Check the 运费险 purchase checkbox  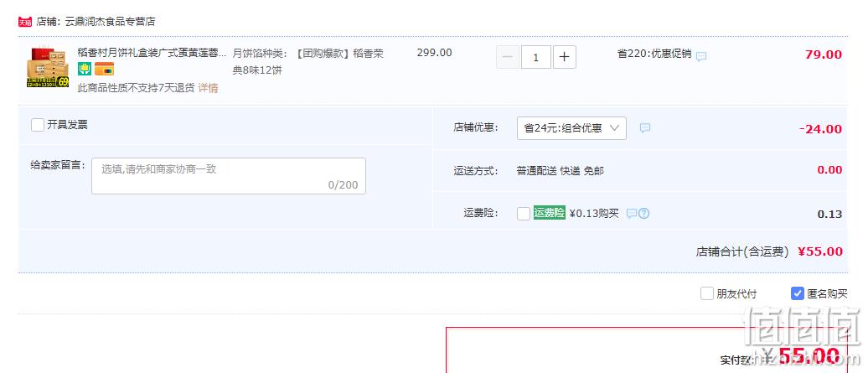(x=524, y=214)
